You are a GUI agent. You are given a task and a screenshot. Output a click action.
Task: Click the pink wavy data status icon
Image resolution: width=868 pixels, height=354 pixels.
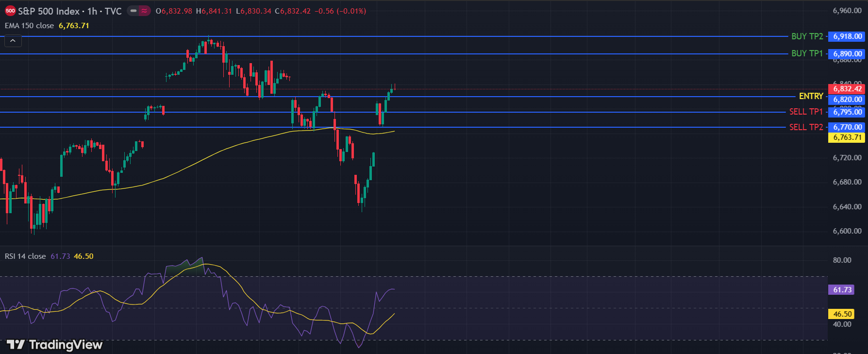coord(145,11)
